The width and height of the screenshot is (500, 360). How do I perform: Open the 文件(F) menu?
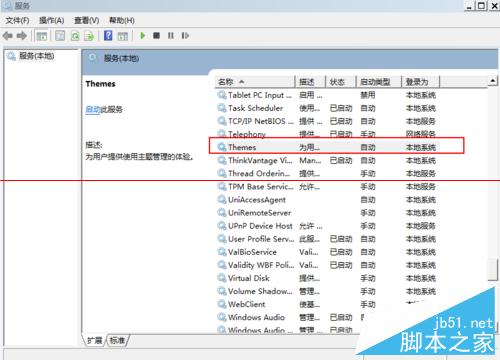(17, 21)
